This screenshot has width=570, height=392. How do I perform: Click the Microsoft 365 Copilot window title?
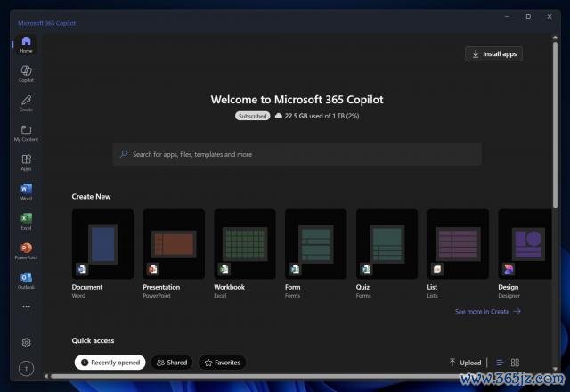[x=47, y=23]
